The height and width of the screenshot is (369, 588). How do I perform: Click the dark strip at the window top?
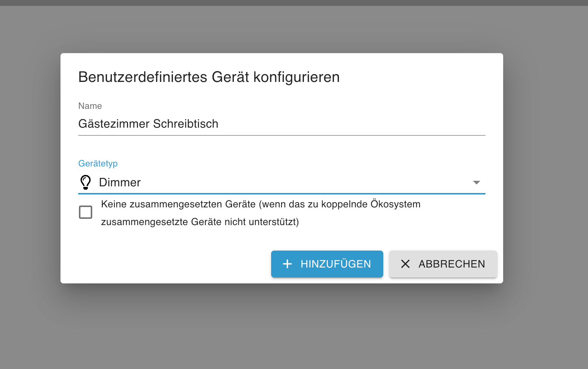pos(294,3)
